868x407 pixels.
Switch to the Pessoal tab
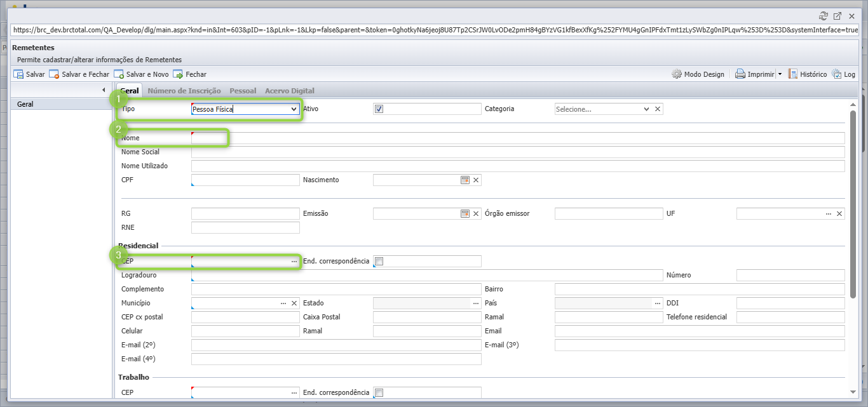pyautogui.click(x=243, y=91)
